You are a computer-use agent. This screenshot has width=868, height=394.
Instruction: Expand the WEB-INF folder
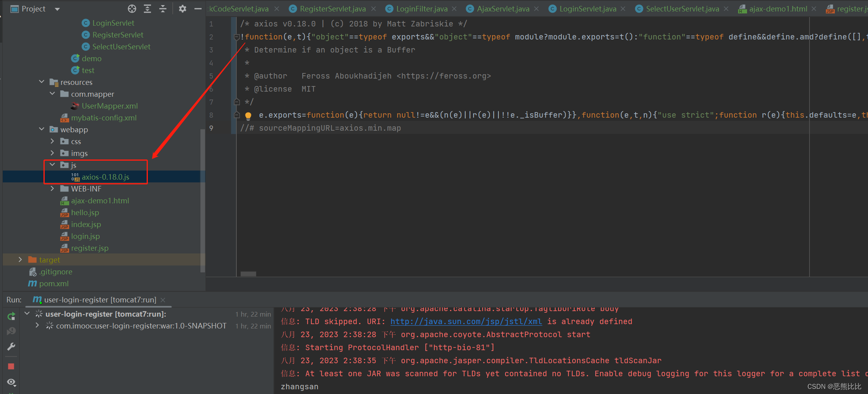(x=52, y=188)
